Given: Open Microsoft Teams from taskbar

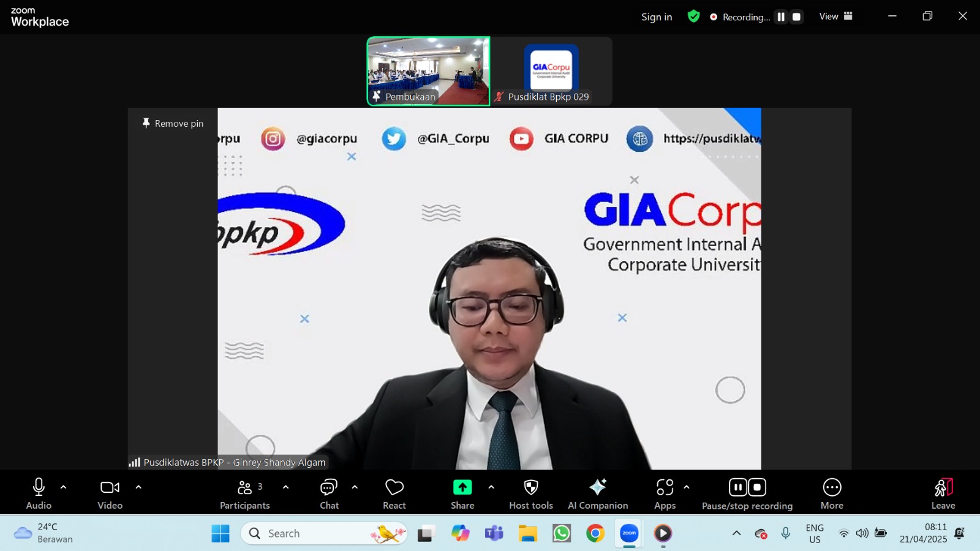Looking at the screenshot, I should click(x=494, y=533).
